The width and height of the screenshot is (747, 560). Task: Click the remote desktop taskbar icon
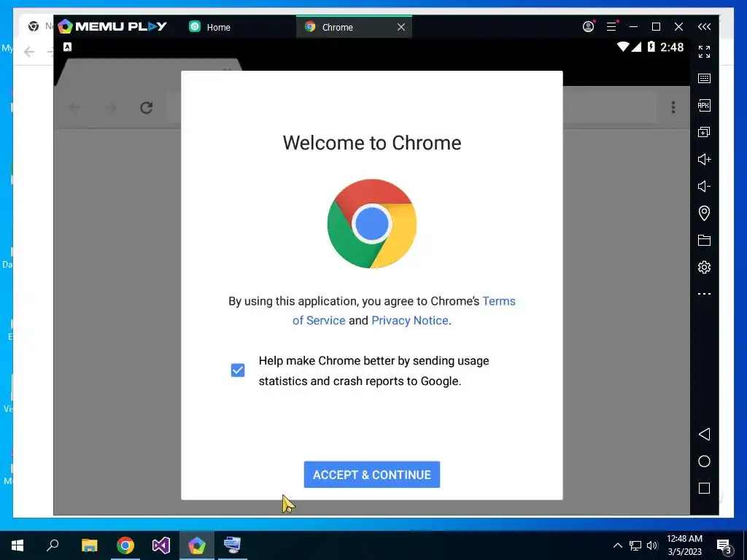[x=233, y=545]
